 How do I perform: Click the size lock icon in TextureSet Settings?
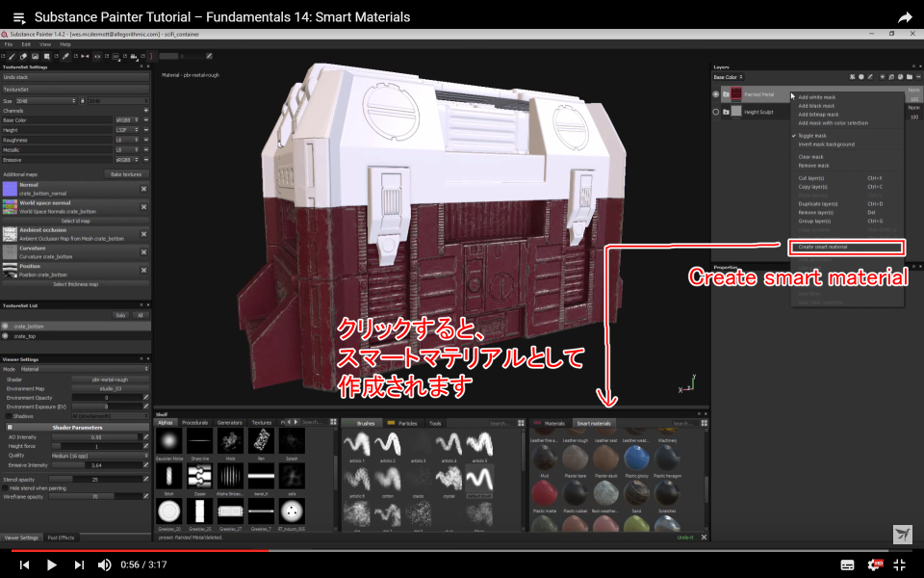click(x=82, y=101)
